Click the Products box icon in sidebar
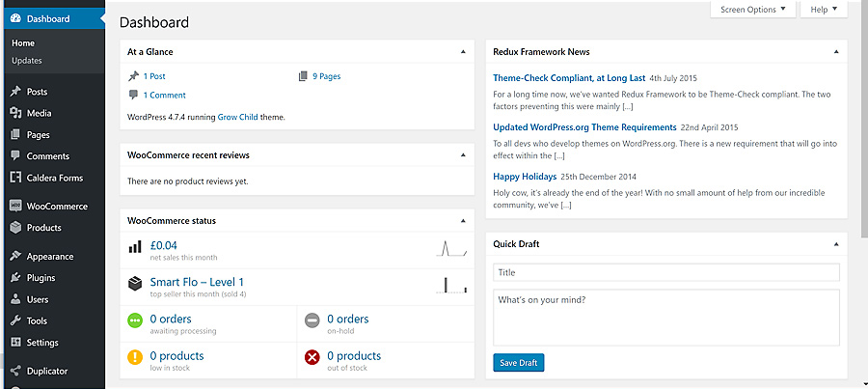The height and width of the screenshot is (389, 868). coord(15,228)
